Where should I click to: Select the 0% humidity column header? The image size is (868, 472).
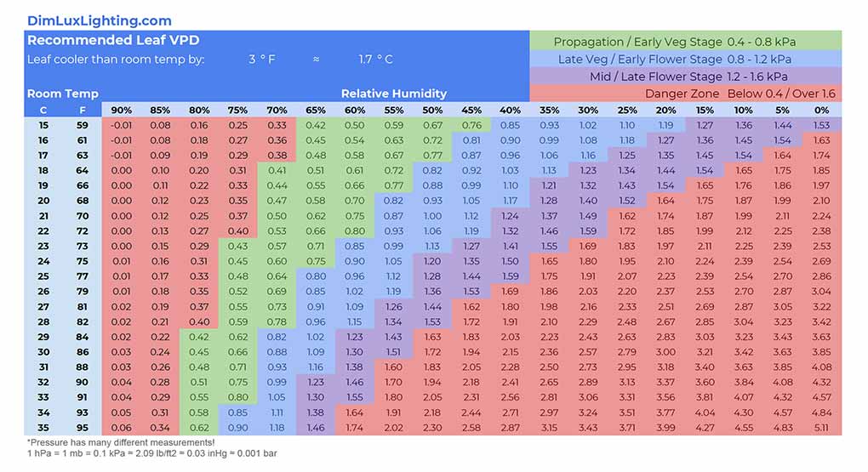pos(821,110)
